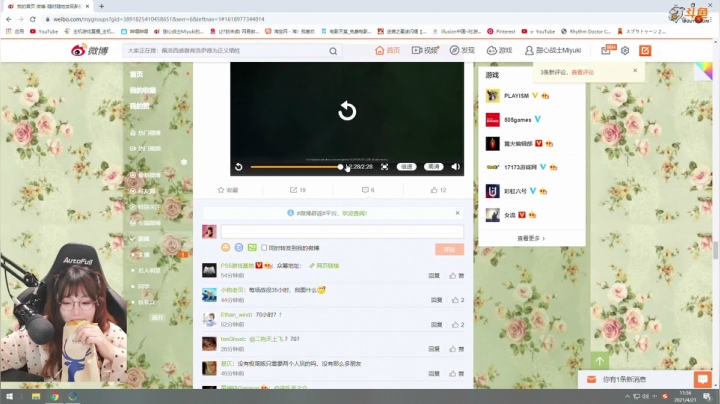Viewport: 720px width, 404px height.
Task: Close the blue info banner
Action: pos(457,213)
